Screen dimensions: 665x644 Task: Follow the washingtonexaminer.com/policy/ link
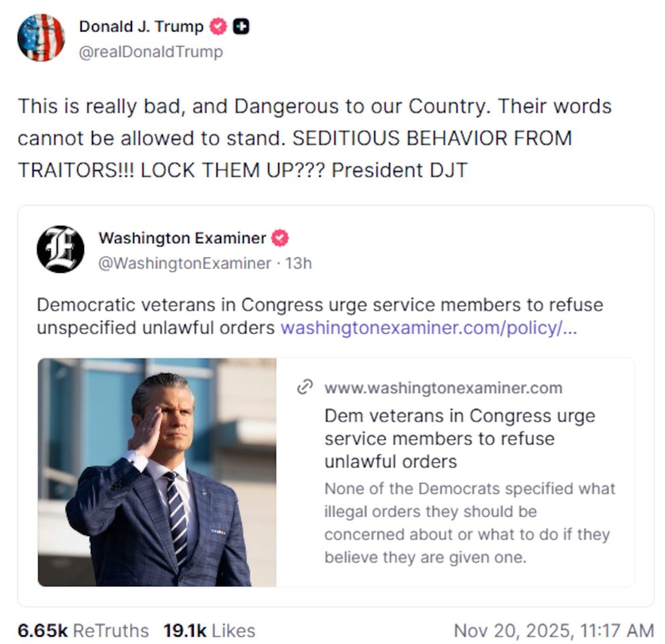(x=428, y=328)
